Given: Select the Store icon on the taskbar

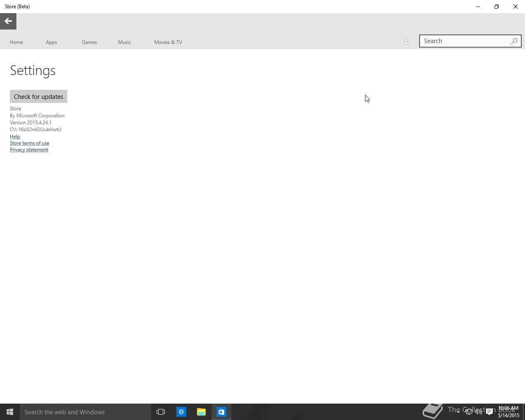Looking at the screenshot, I should (x=221, y=412).
